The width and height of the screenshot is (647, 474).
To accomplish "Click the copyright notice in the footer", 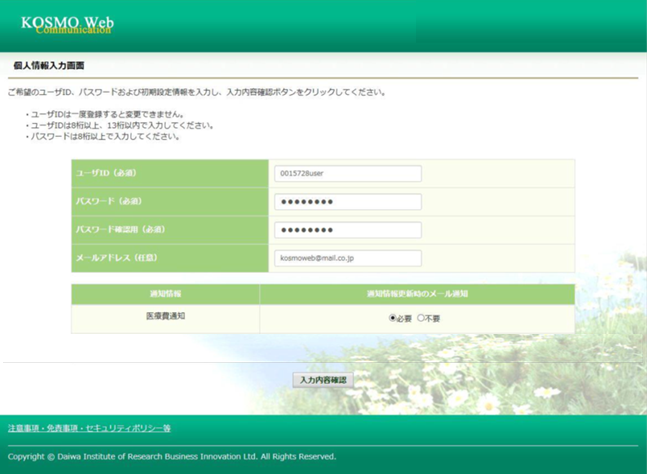I will 172,456.
